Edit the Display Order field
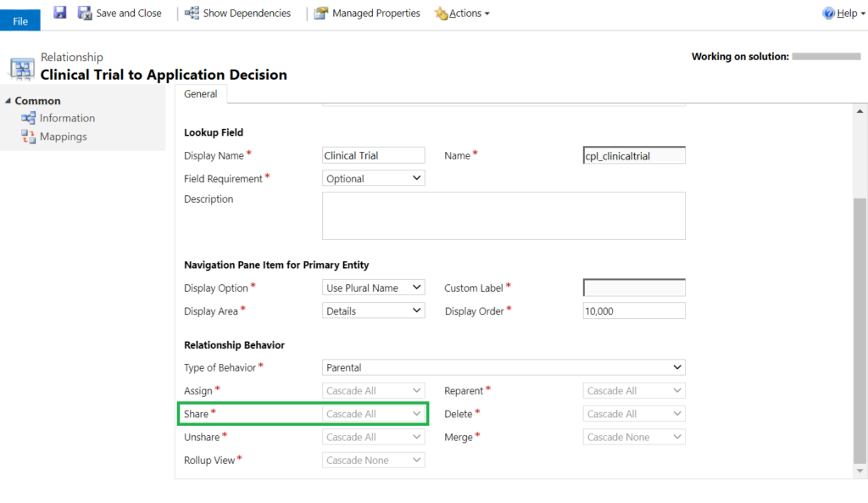Screen dimensions: 868x503 click(x=633, y=310)
